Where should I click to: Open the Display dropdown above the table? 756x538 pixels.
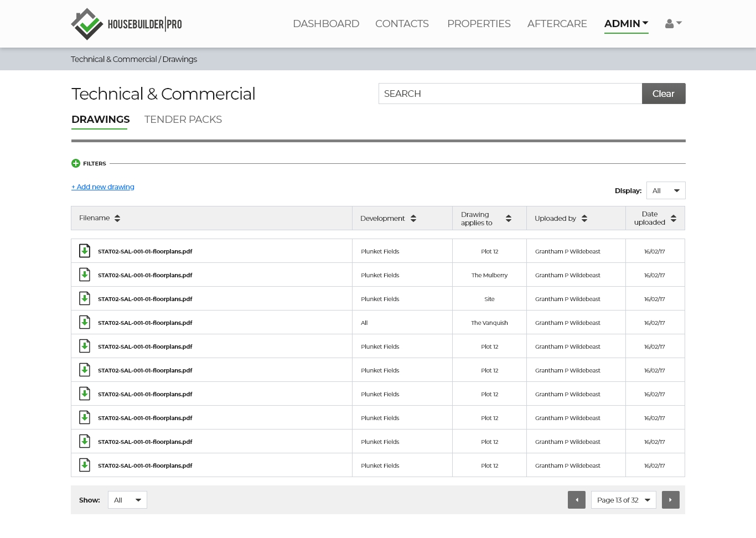click(x=665, y=190)
